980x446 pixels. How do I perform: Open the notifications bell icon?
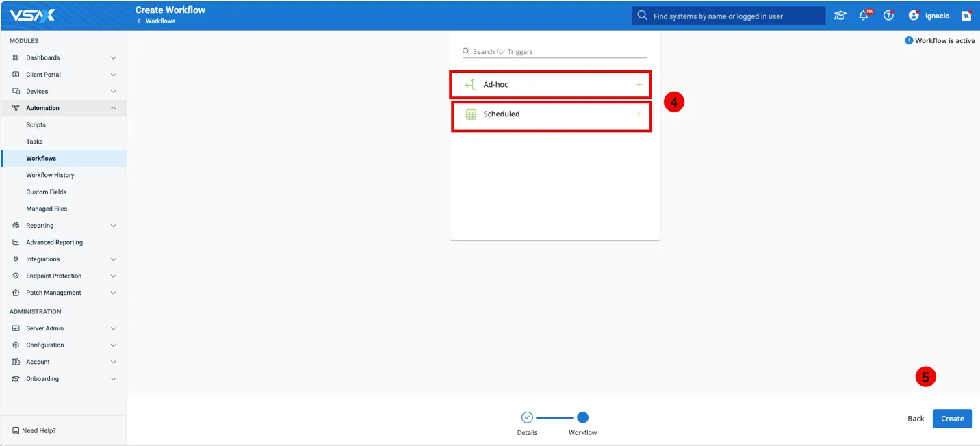[864, 16]
